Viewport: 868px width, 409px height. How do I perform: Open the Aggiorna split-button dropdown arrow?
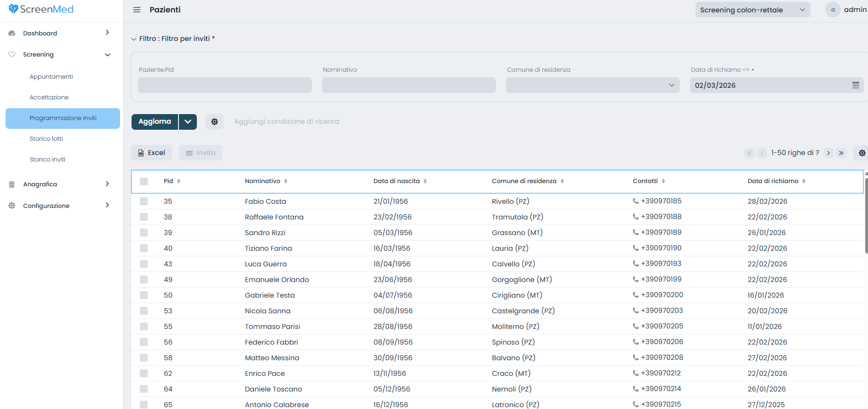click(x=188, y=122)
